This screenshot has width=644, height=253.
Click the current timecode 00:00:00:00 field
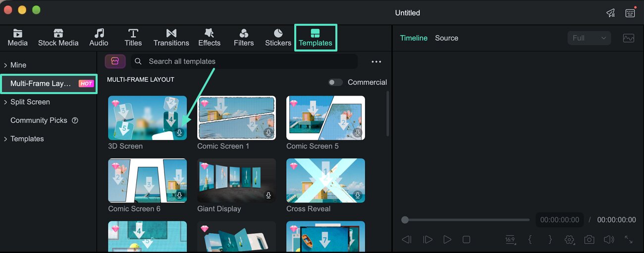(x=559, y=220)
